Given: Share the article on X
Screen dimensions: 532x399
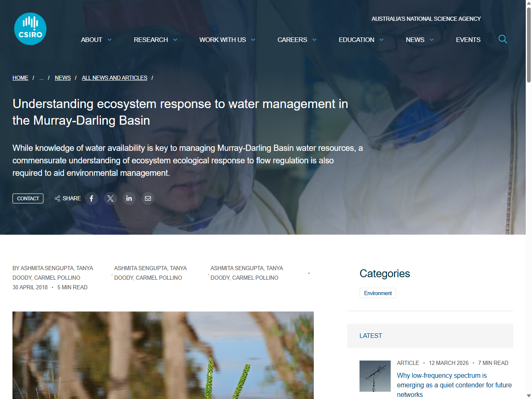Looking at the screenshot, I should tap(110, 198).
